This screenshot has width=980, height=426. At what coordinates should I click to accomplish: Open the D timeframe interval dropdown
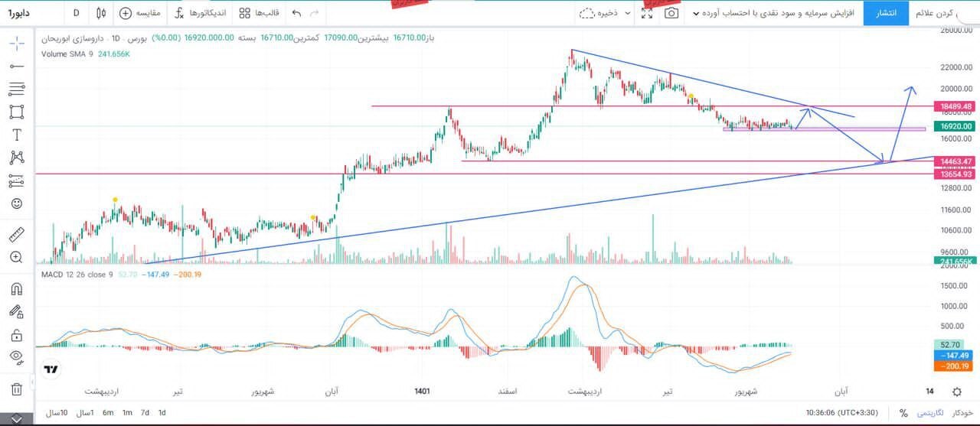tap(76, 13)
